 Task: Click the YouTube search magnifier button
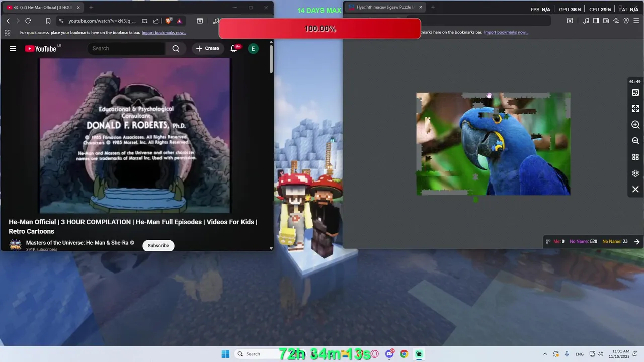point(176,48)
